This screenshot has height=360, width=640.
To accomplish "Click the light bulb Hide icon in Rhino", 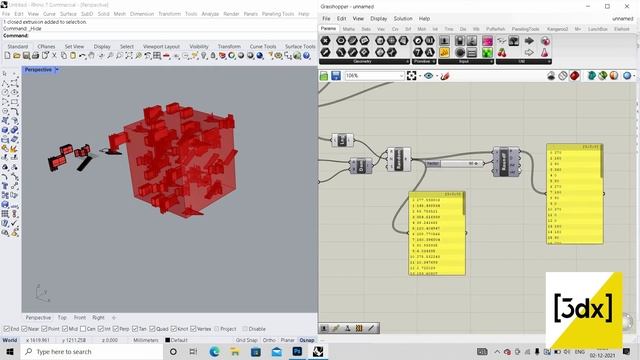I will click(204, 56).
